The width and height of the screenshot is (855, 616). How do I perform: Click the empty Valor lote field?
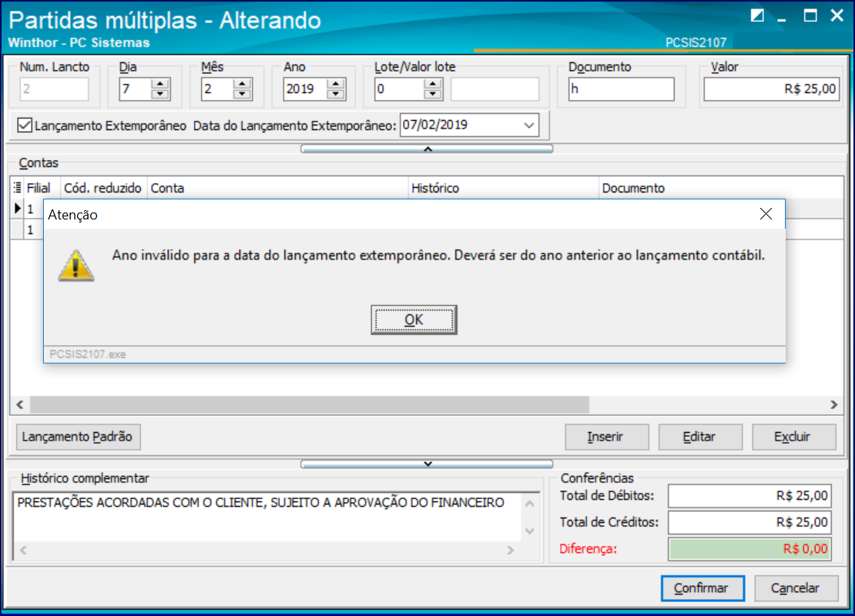495,89
